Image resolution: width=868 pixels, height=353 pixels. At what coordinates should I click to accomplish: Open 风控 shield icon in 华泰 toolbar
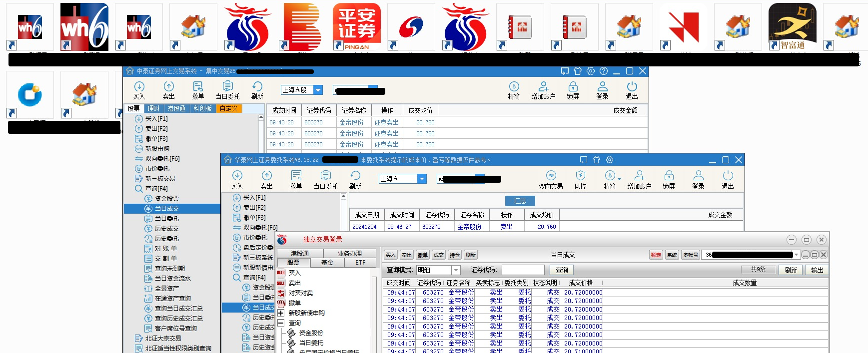[581, 180]
